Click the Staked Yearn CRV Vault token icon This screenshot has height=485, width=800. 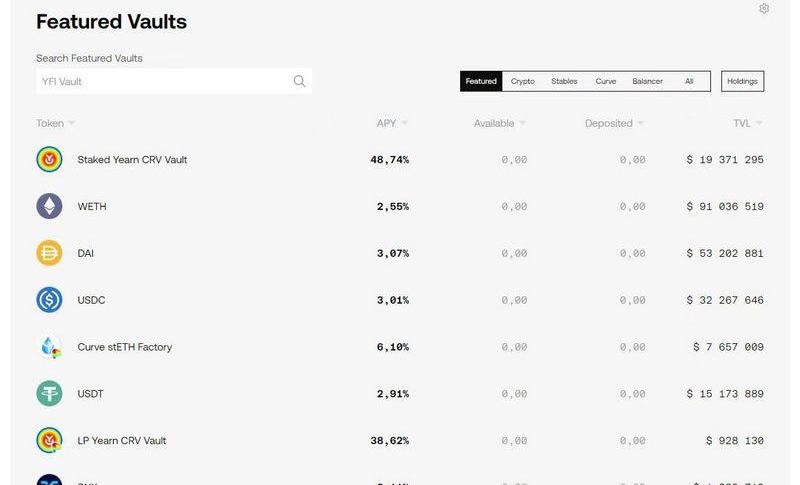tap(49, 159)
